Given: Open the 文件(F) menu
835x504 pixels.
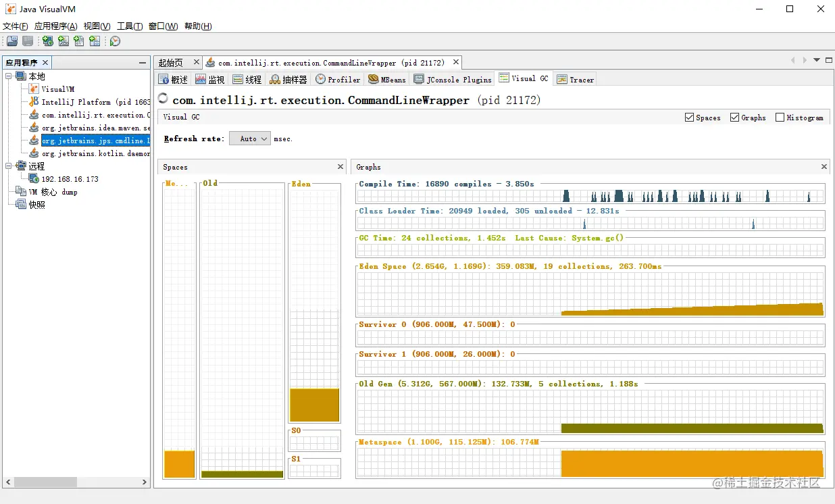Looking at the screenshot, I should coord(16,26).
